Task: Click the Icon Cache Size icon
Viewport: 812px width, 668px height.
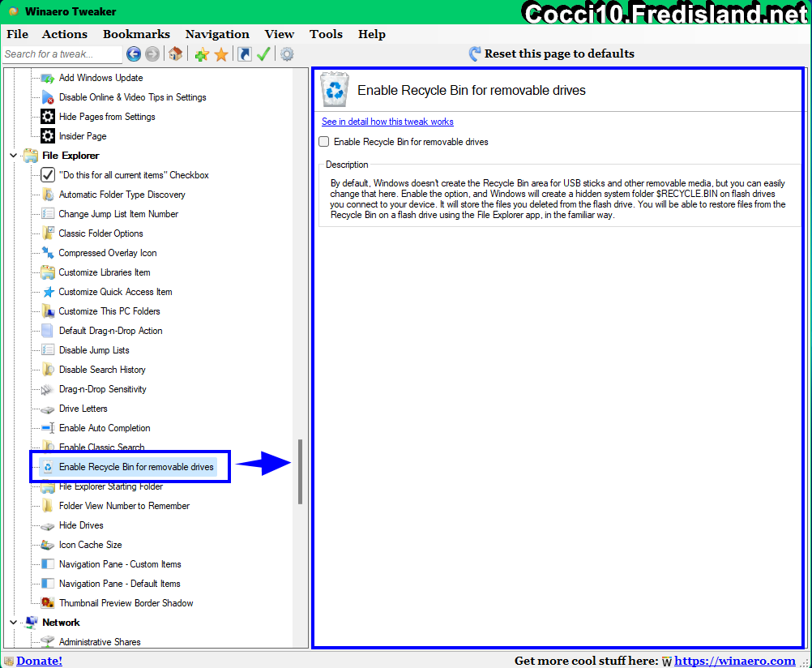Action: 48,545
